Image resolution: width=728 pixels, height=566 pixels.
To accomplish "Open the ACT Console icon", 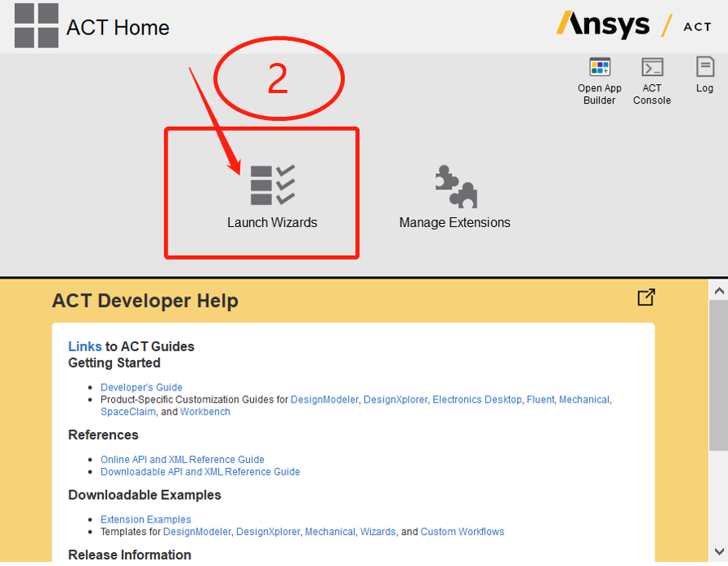I will click(652, 67).
